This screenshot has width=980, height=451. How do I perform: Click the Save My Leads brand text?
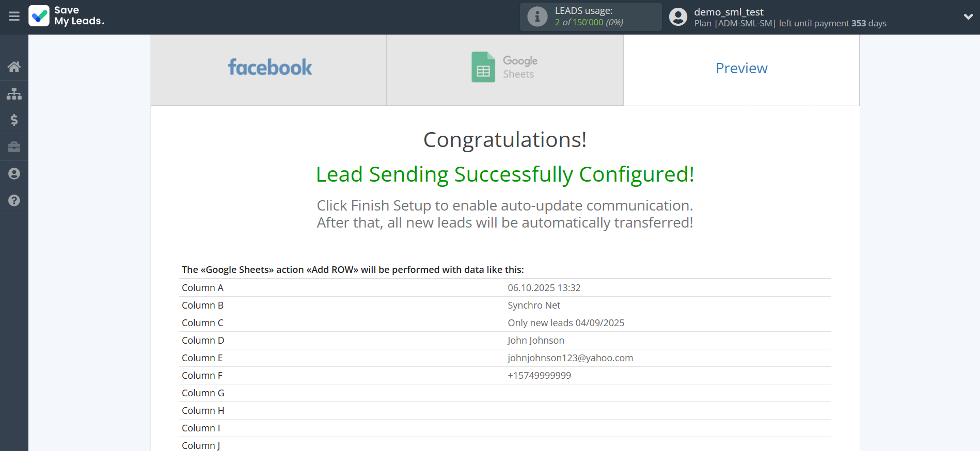pyautogui.click(x=80, y=16)
